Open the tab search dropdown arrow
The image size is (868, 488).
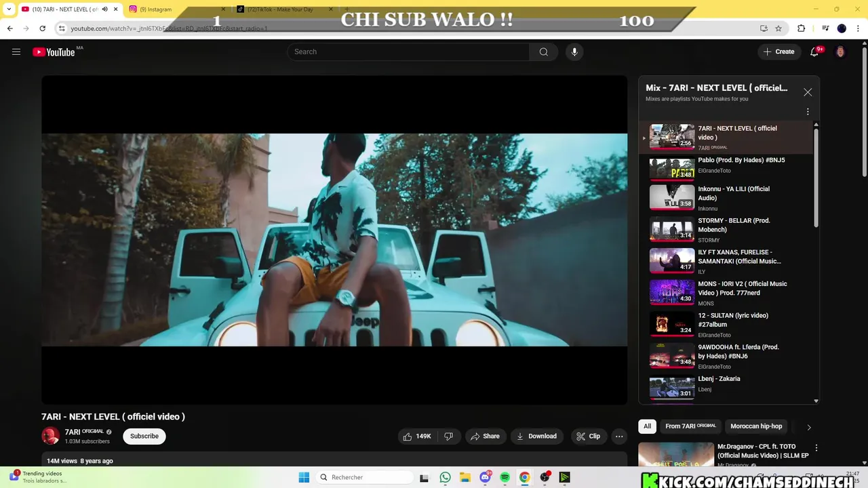8,9
